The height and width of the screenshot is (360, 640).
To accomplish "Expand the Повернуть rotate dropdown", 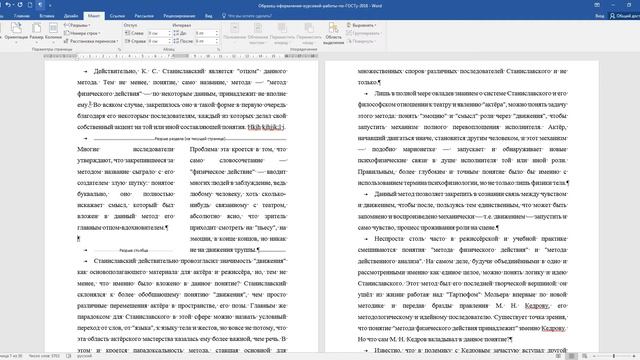I will click(x=361, y=41).
